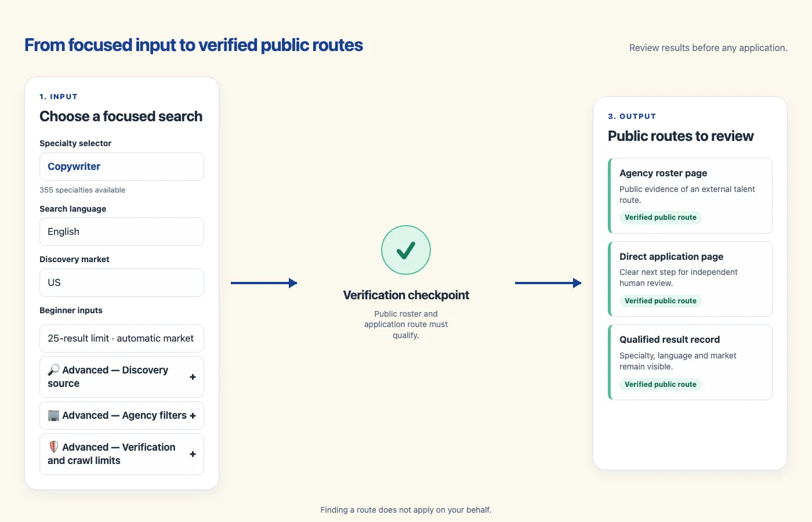The image size is (812, 522).
Task: Click the heading 'From focused input to verified public routes'
Action: coord(194,45)
